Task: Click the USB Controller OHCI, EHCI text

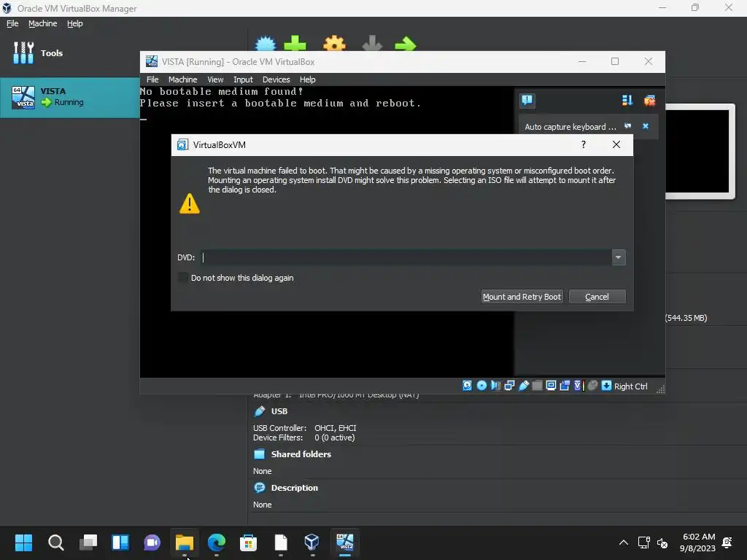Action: [304, 428]
